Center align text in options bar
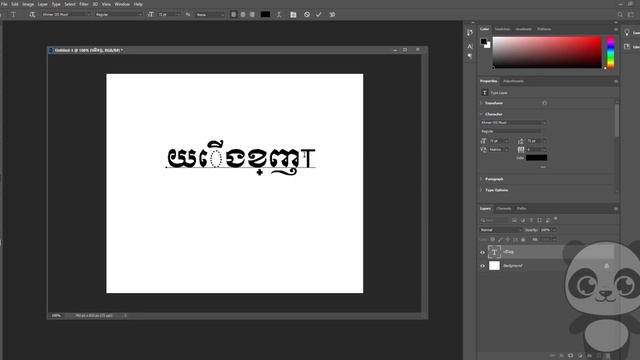640x360 pixels. point(243,14)
